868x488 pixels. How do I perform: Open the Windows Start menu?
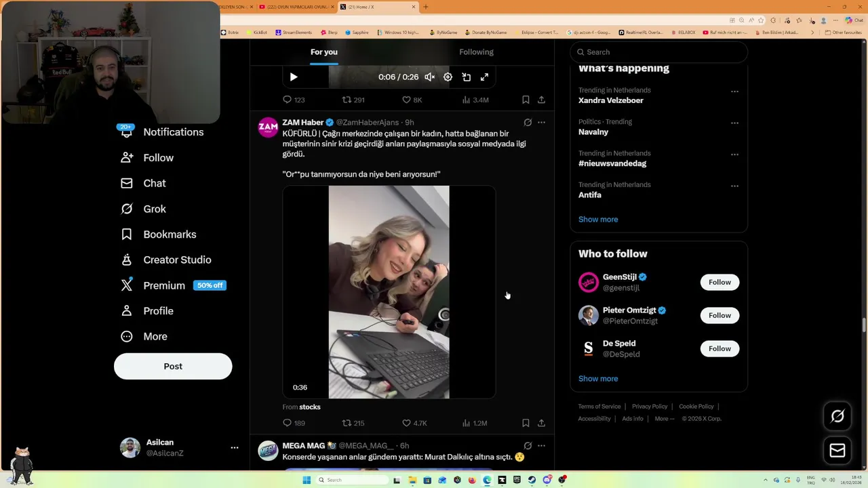pyautogui.click(x=307, y=480)
